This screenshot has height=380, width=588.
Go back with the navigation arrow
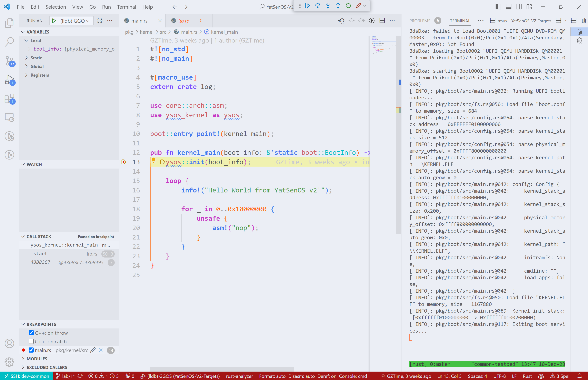click(x=175, y=7)
